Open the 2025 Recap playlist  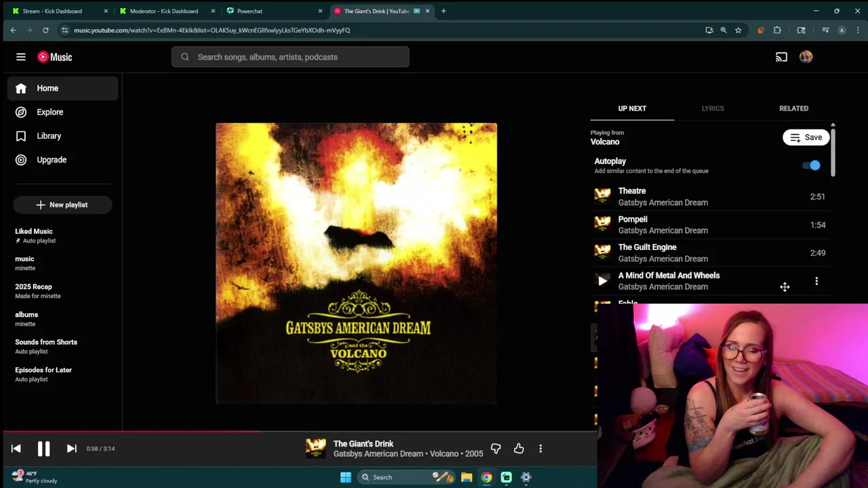pos(62,291)
